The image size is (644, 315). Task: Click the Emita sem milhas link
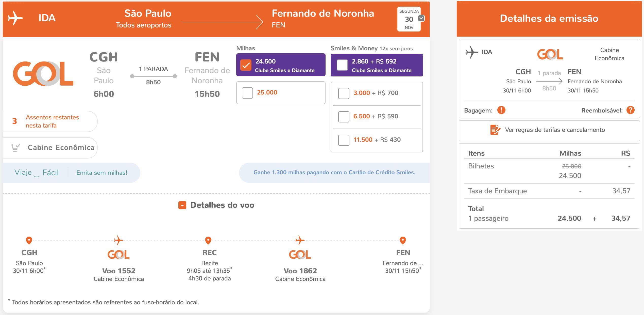point(102,173)
